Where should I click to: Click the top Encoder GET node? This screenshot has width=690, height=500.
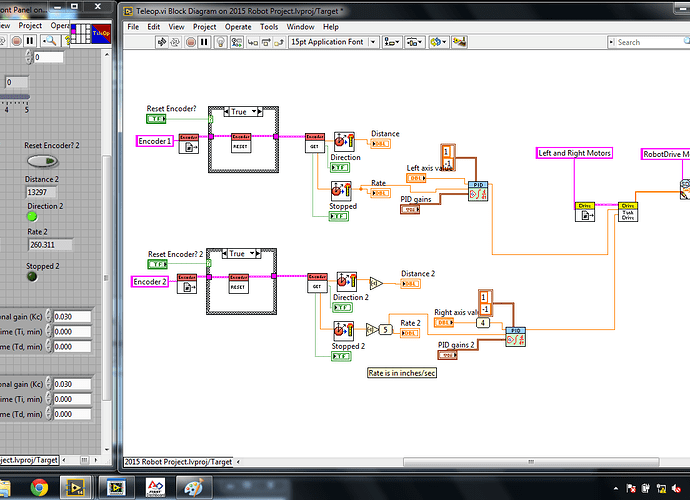[x=315, y=143]
